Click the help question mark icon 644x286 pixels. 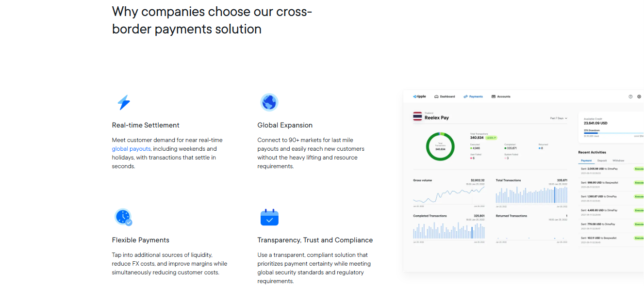[630, 96]
